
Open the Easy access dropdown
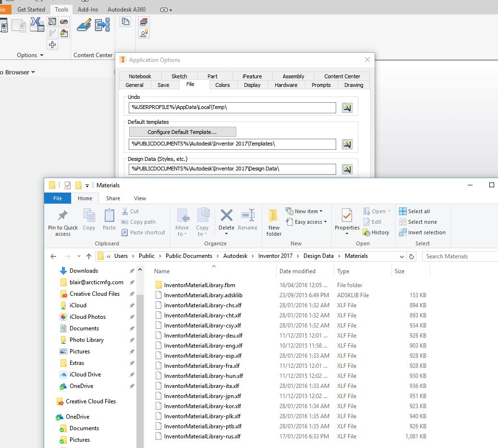coord(306,222)
